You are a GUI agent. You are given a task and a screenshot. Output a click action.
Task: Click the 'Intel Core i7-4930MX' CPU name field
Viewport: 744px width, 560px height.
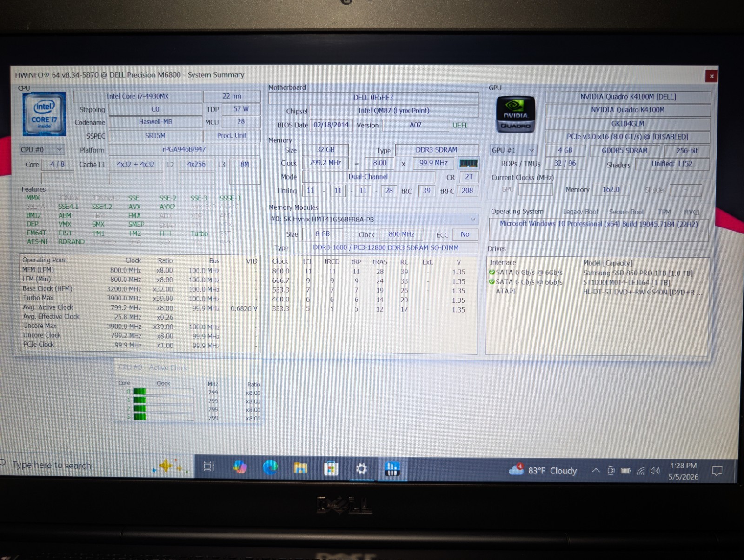[x=138, y=96]
